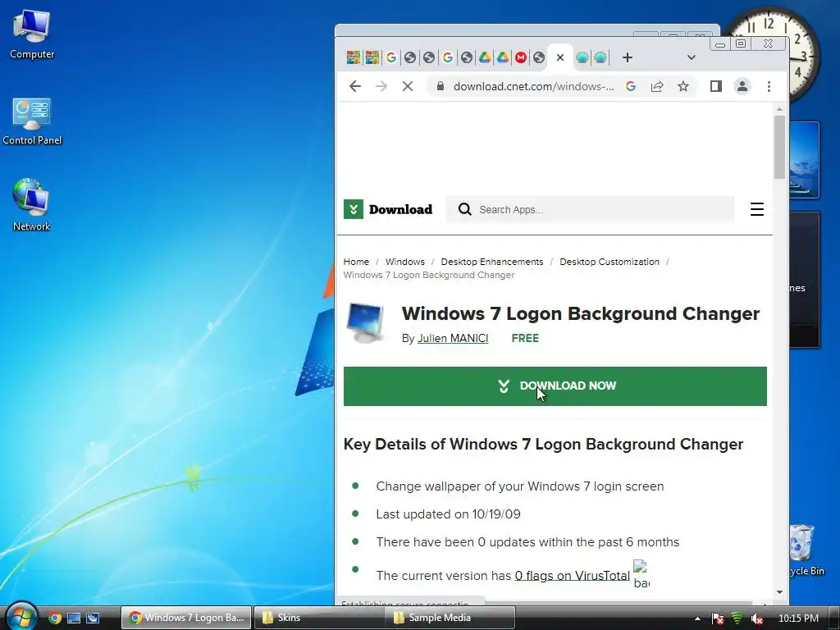This screenshot has width=840, height=630.
Task: Click 'Change wallpaper of your Windows 7 login screen'
Action: click(x=519, y=486)
